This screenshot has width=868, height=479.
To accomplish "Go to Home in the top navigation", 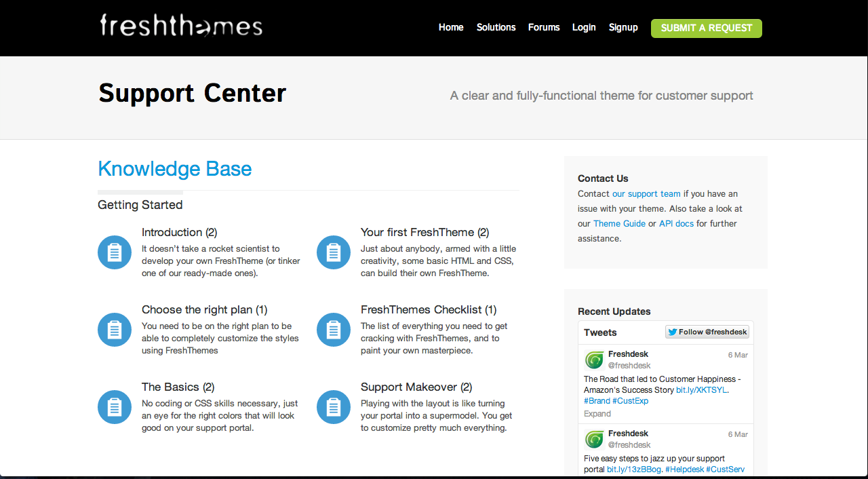I will pos(451,28).
